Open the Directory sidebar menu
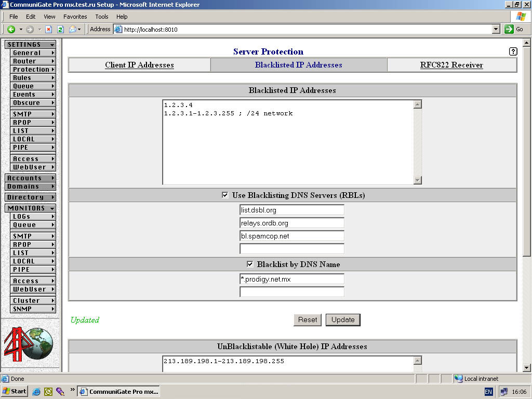Image resolution: width=532 pixels, height=399 pixels. coord(31,197)
